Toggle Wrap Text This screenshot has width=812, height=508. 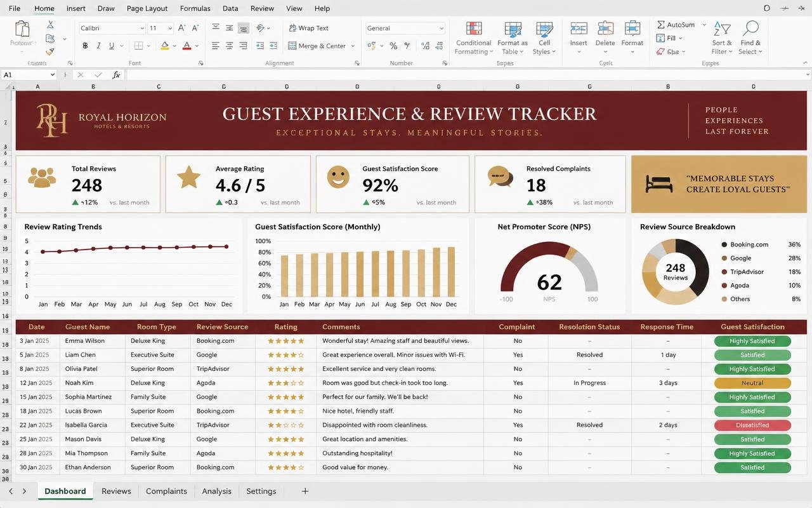coord(309,28)
